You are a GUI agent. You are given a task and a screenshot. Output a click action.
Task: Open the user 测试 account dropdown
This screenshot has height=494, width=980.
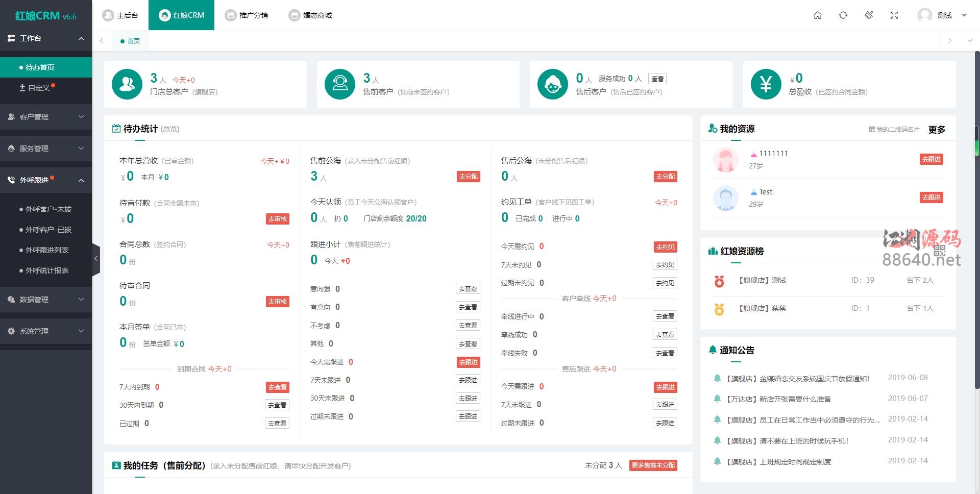tap(944, 15)
